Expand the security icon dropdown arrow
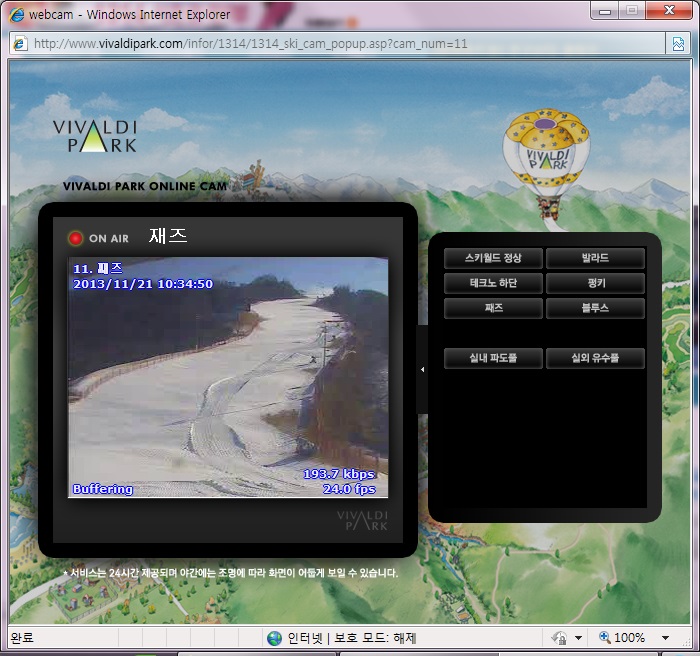The height and width of the screenshot is (656, 700). pos(578,638)
